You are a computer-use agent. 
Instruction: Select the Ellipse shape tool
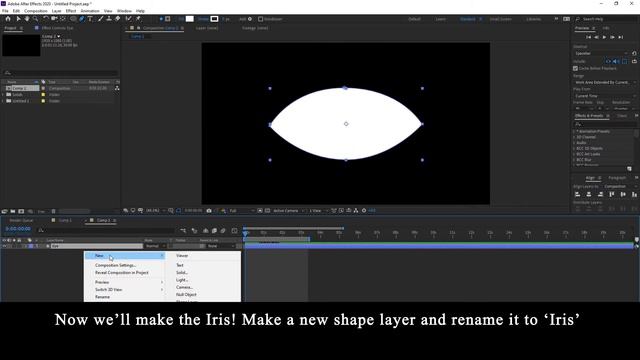pos(73,19)
